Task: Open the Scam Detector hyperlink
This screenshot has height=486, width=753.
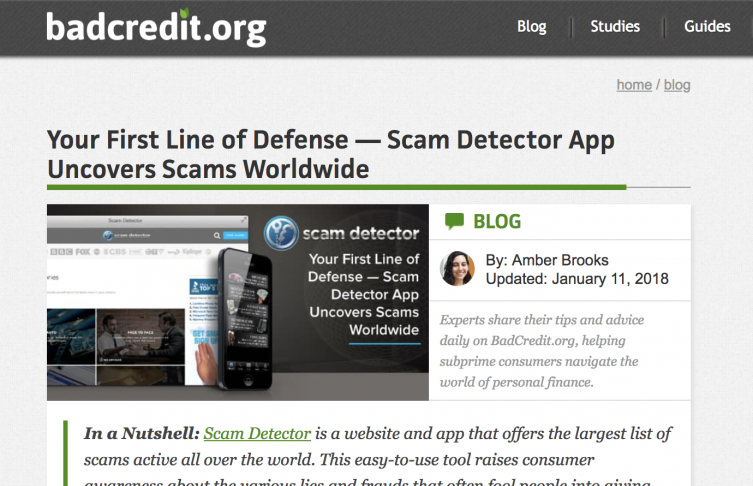Action: [x=257, y=434]
